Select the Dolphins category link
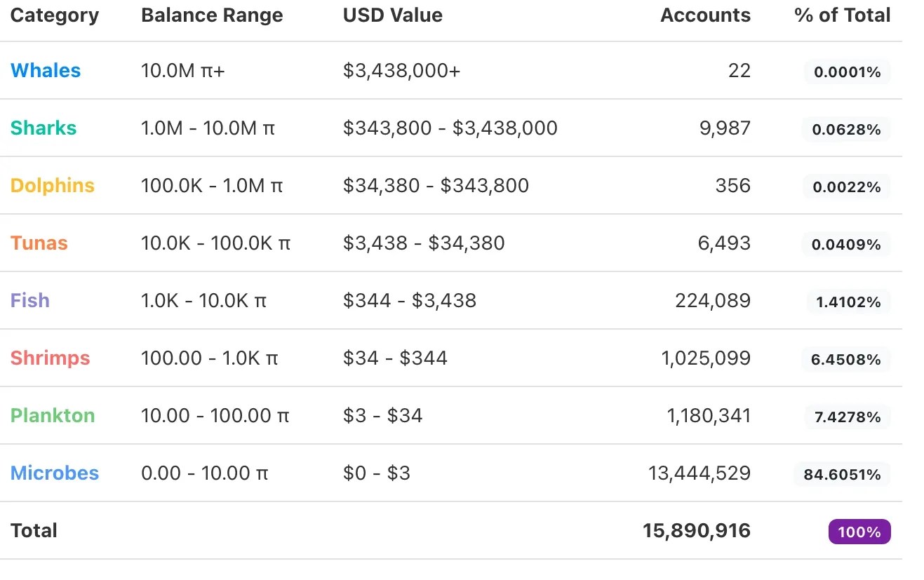 (53, 186)
